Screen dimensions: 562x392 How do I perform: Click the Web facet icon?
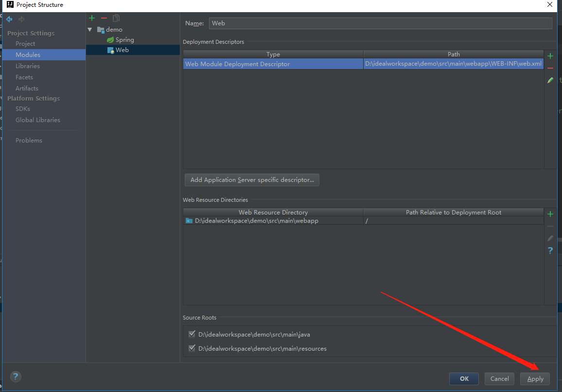[x=110, y=50]
